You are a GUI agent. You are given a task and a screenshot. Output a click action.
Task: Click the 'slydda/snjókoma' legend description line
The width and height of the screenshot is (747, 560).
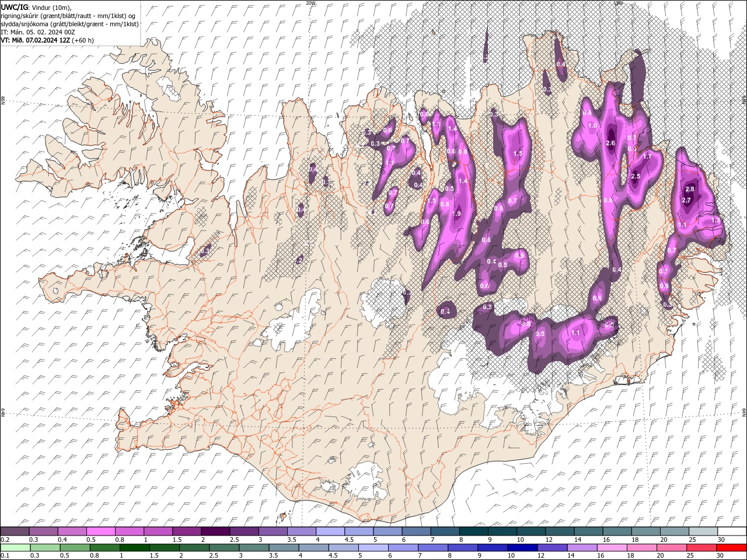(69, 24)
